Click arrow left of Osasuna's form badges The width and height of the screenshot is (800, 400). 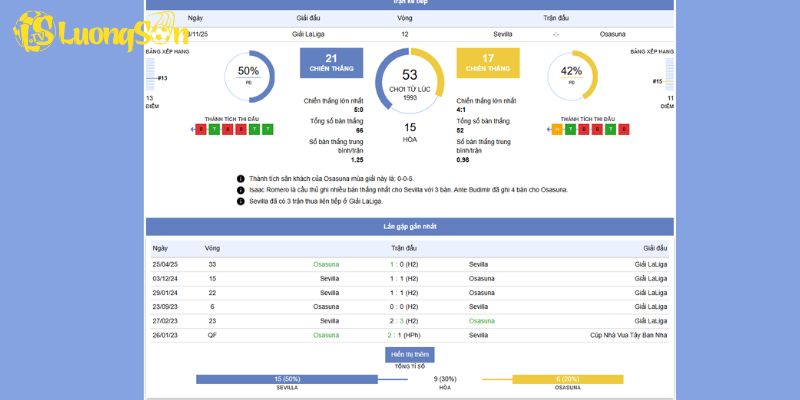click(x=548, y=129)
